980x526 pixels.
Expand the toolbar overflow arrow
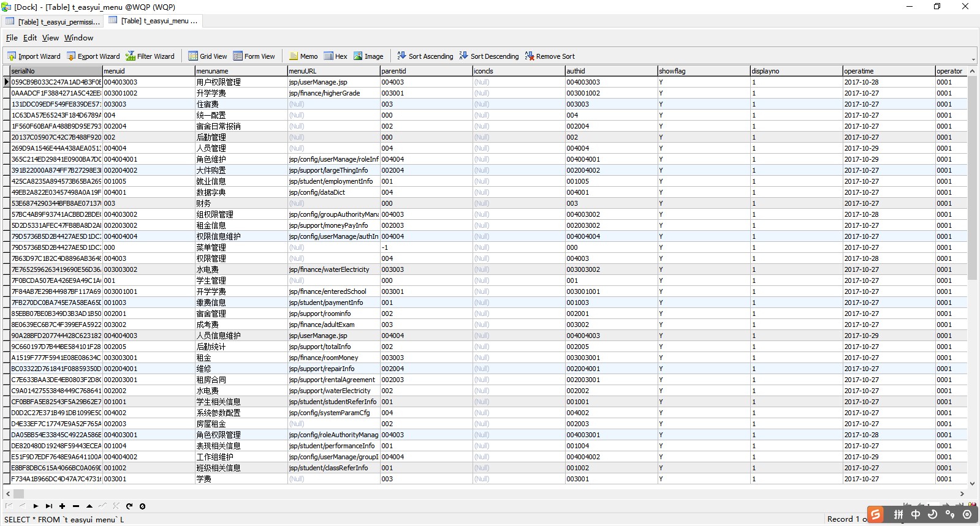point(973,59)
